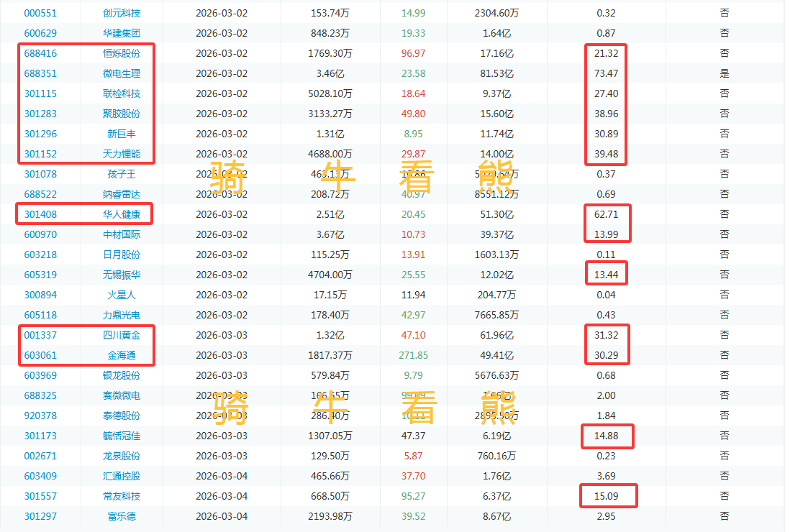Select the 2026-03-04 date in the 富乐德 row
This screenshot has height=532, width=785.
[222, 516]
